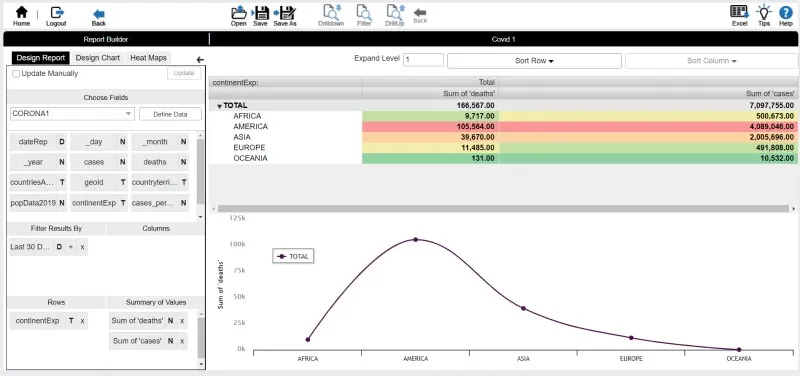Select the geoId field
Screen dimensions: 800x376
click(98, 182)
